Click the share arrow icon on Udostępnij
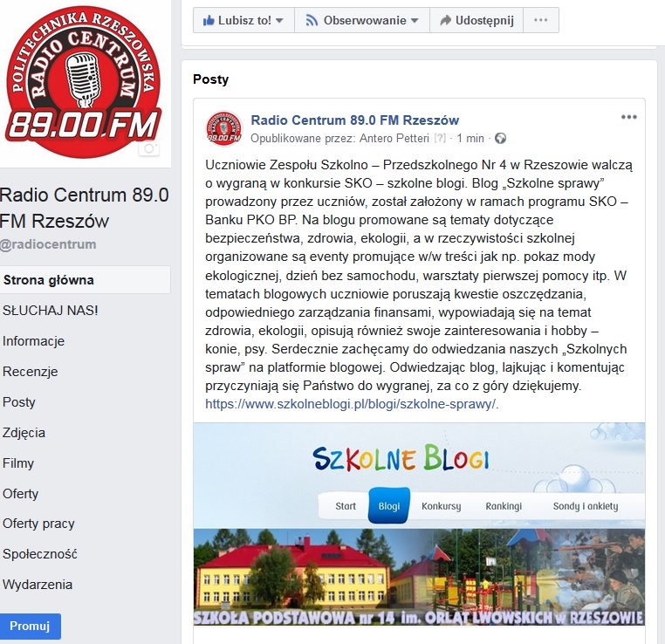The image size is (665, 644). pos(445,20)
